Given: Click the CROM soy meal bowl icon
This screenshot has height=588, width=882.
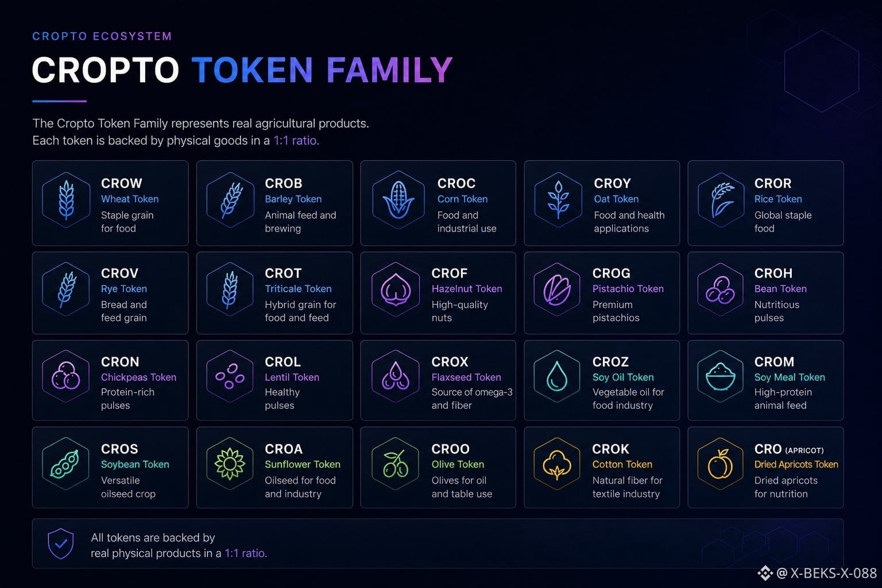Looking at the screenshot, I should (x=721, y=377).
